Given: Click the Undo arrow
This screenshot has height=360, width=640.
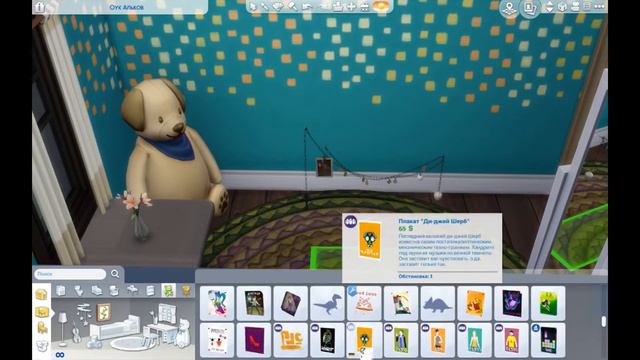Looking at the screenshot, I should pos(307,7).
